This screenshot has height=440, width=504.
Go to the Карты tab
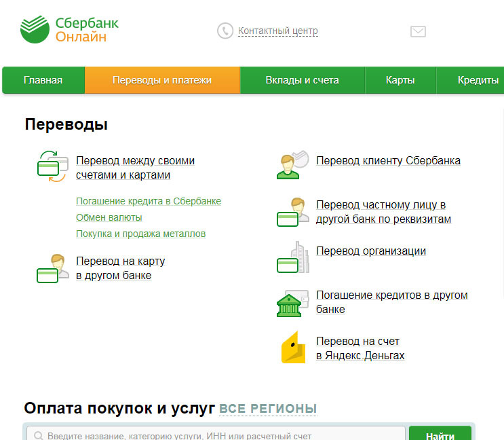pos(400,80)
